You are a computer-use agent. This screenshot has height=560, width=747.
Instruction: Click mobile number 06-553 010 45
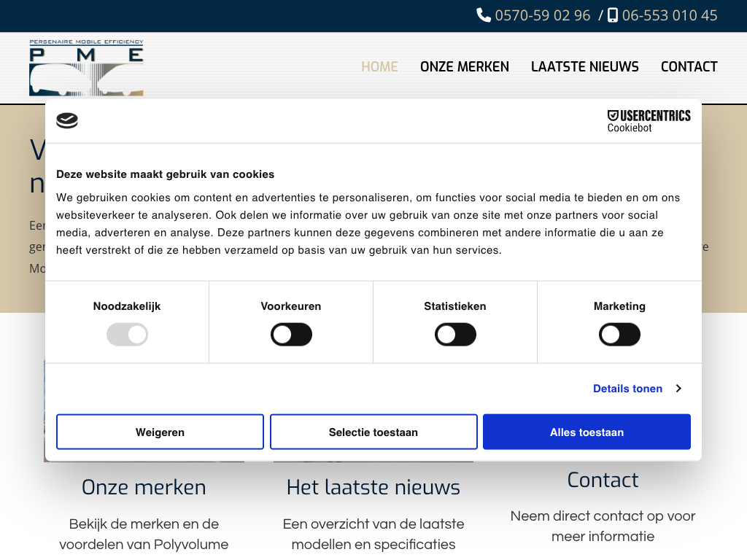pyautogui.click(x=670, y=15)
